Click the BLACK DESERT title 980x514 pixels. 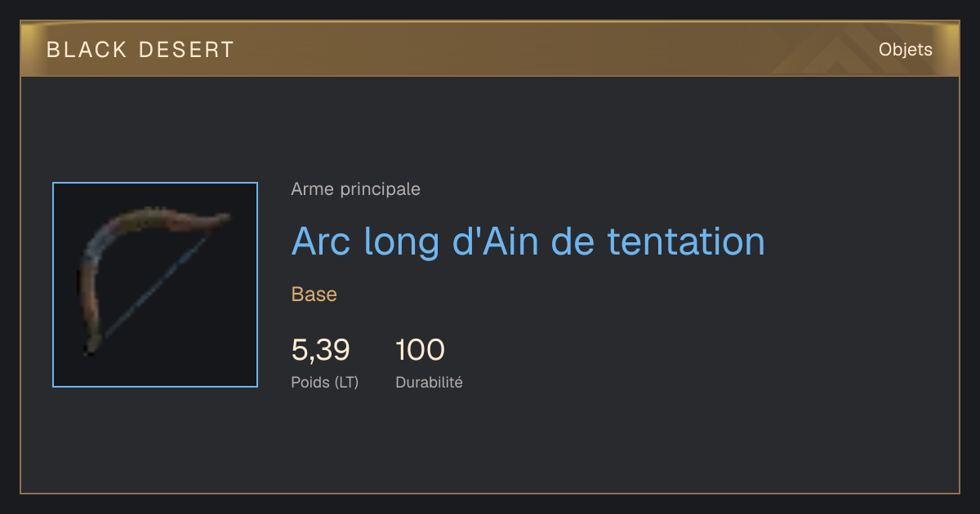[140, 50]
